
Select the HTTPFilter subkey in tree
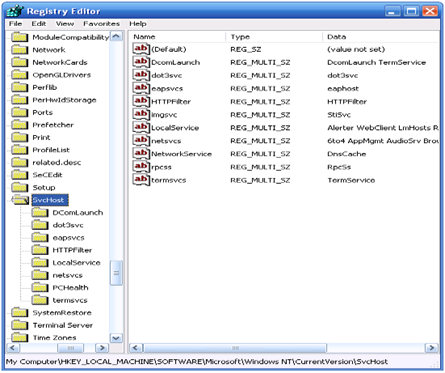coord(72,250)
